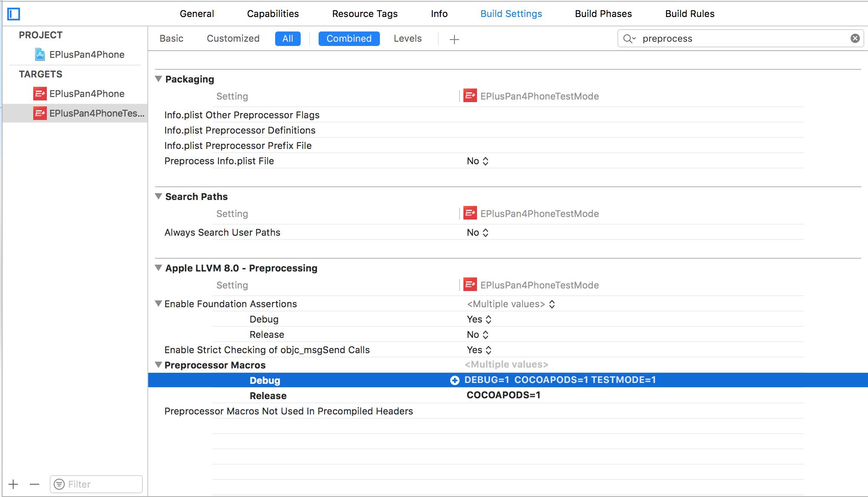Show Basic build settings
This screenshot has width=868, height=497.
click(171, 39)
